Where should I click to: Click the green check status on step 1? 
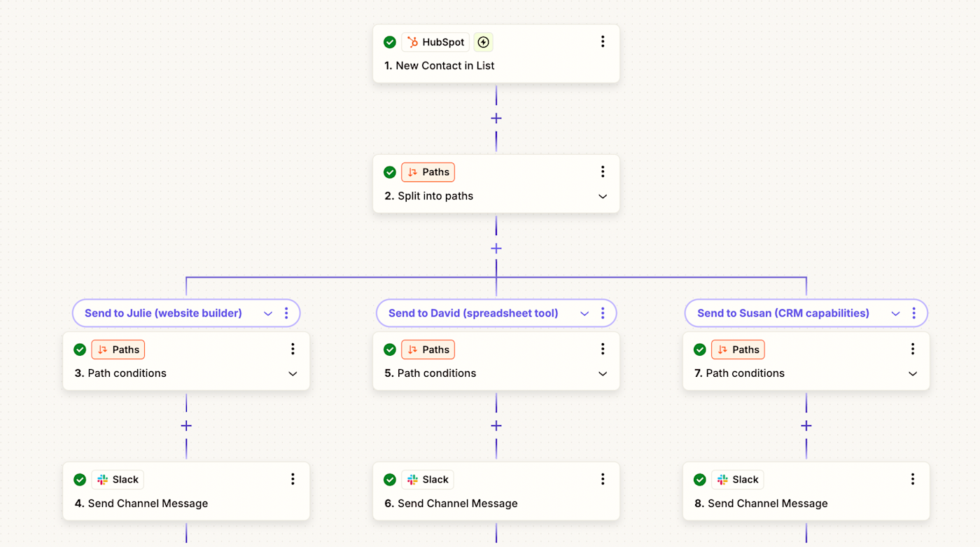(390, 42)
